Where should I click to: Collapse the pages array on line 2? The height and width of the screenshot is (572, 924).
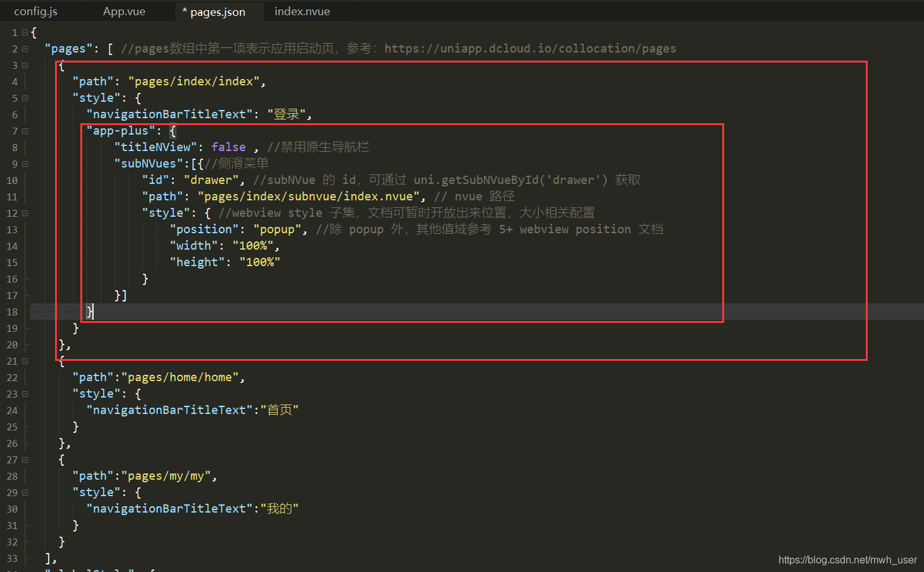click(x=25, y=49)
